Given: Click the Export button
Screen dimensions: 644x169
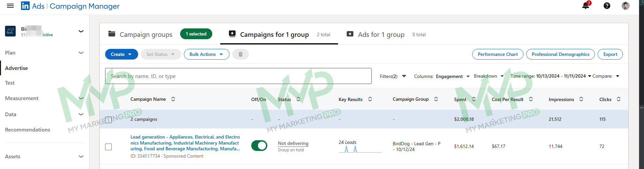Looking at the screenshot, I should point(610,54).
